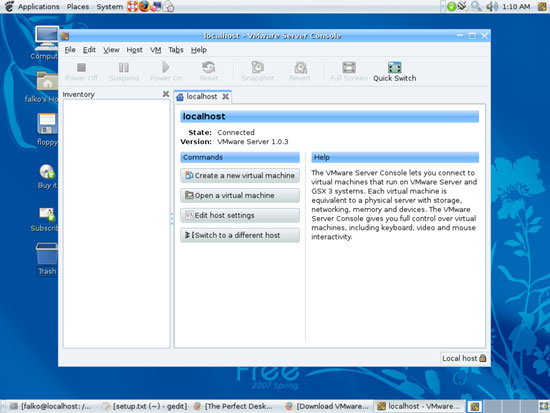The height and width of the screenshot is (413, 550).
Task: Click the Reset toolbar icon
Action: [x=208, y=67]
